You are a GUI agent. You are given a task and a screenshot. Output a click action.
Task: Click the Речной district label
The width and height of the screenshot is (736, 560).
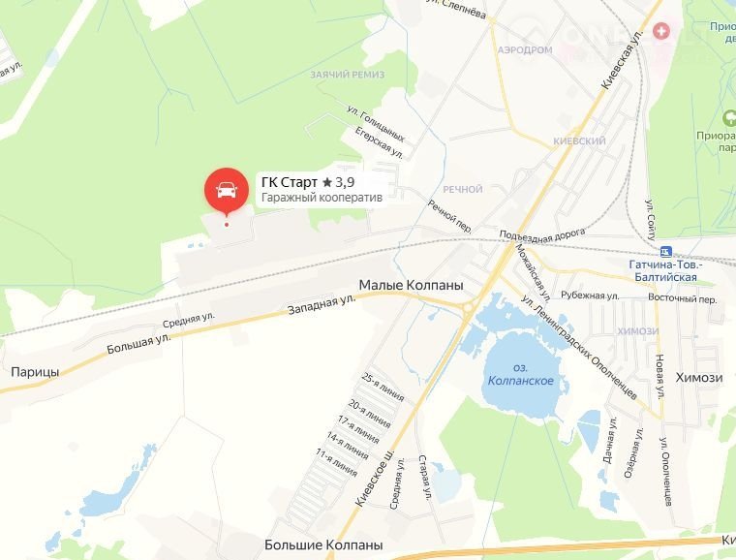pyautogui.click(x=463, y=189)
